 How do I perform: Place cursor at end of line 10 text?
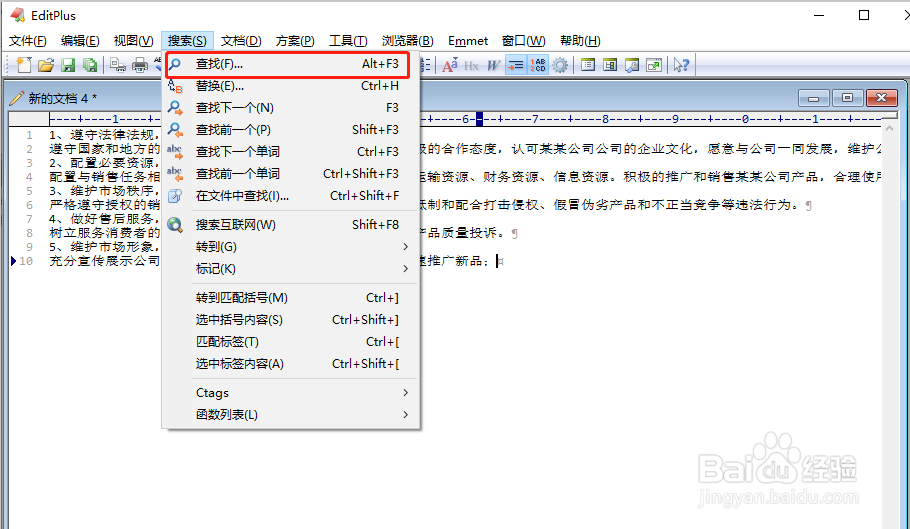[x=497, y=262]
